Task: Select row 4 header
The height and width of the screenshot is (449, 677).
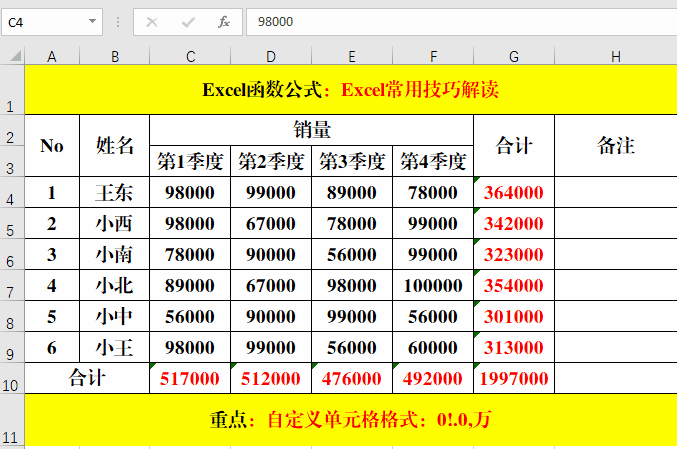Action: [12, 192]
